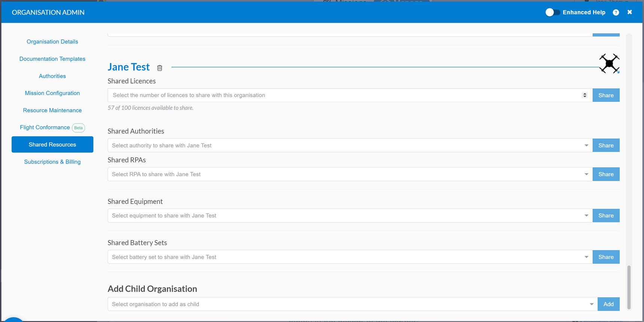Delete Jane Test organisation with trash icon

pyautogui.click(x=160, y=68)
